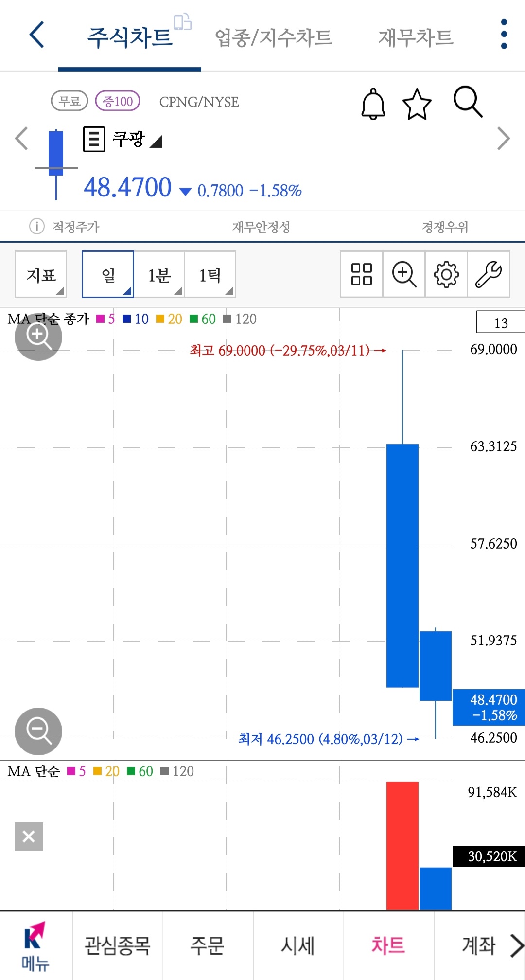Tap the 최고 69.0000 high annotation
Viewport: 525px width, 980px height.
288,350
